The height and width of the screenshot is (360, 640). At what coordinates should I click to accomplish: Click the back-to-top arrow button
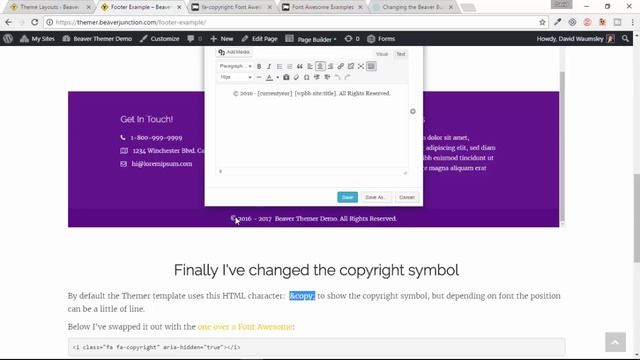click(x=615, y=342)
